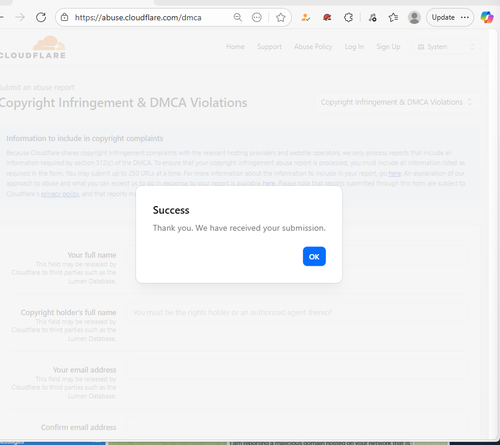500x445 pixels.
Task: Open the Copyright Infringement report type dropdown
Action: coord(397,102)
